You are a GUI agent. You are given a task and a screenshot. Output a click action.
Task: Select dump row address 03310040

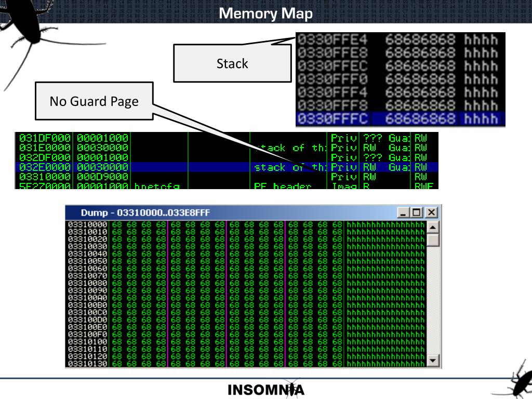click(87, 254)
